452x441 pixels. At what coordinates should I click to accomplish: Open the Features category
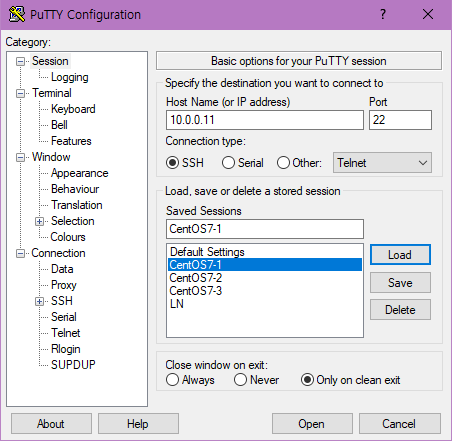click(x=71, y=141)
